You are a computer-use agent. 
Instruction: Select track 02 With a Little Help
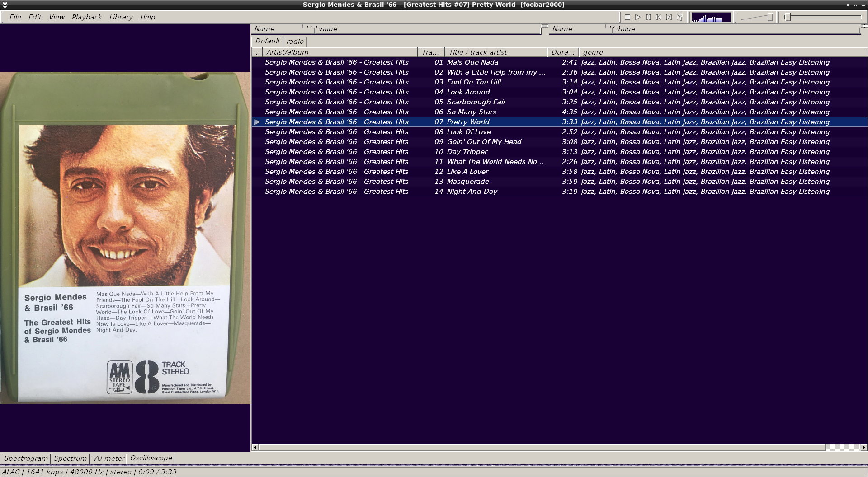coord(559,72)
